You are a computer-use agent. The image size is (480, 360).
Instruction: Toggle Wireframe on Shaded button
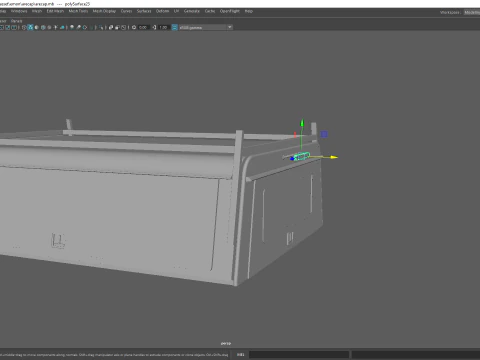tap(43, 27)
